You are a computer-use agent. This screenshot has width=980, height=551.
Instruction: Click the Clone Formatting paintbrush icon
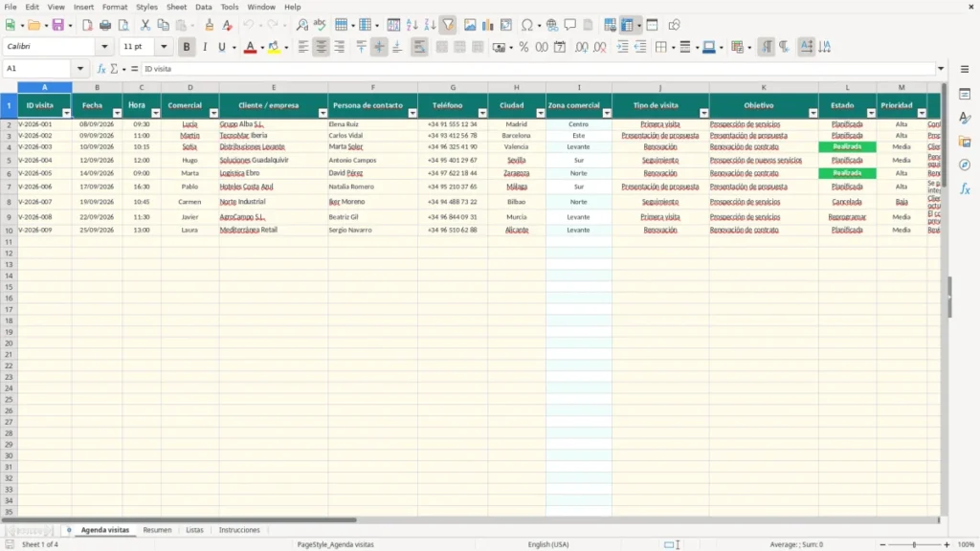(210, 25)
